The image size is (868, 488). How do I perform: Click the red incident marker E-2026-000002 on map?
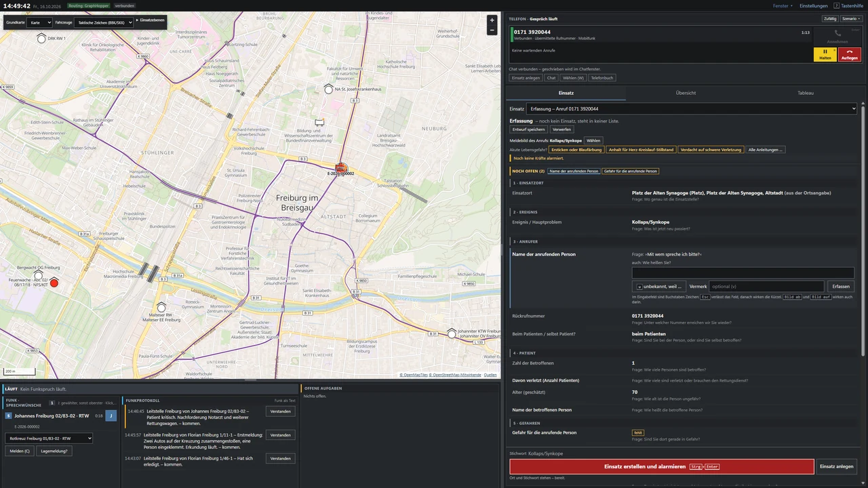(x=341, y=167)
